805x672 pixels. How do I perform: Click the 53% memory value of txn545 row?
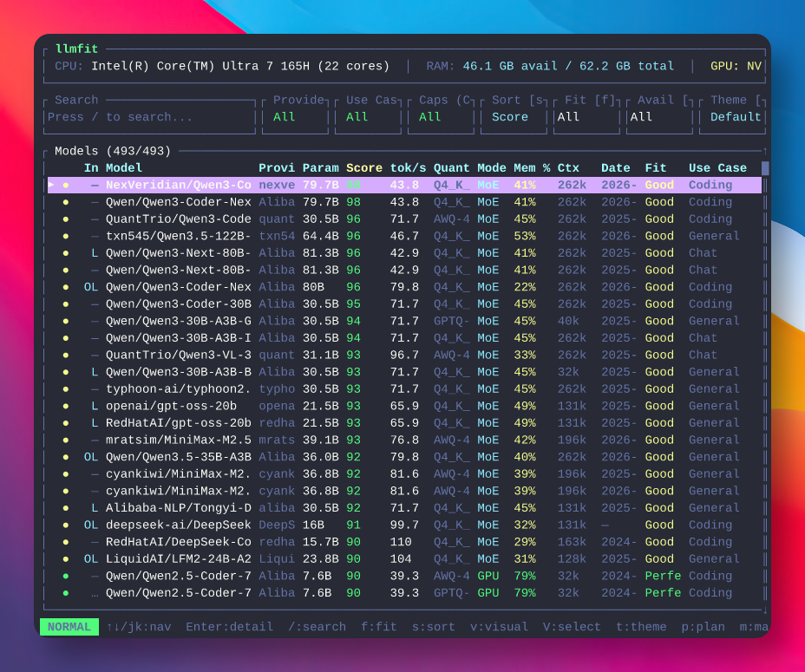[x=525, y=236]
